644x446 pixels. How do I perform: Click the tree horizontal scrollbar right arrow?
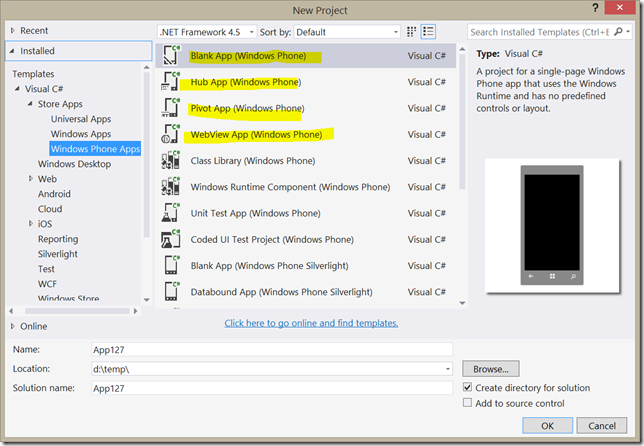(136, 311)
